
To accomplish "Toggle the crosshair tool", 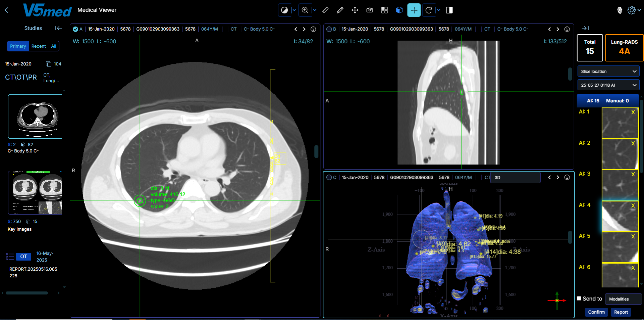I will pos(414,10).
